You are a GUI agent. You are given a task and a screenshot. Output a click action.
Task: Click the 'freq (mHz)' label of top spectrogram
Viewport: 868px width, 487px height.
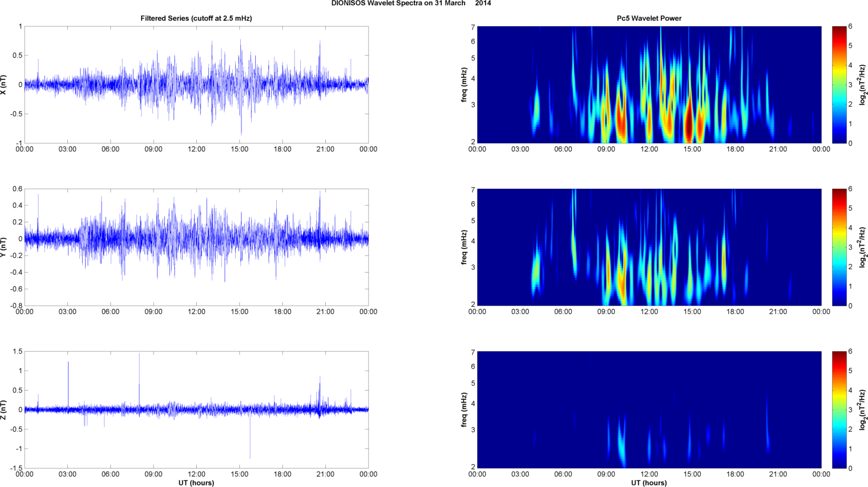coord(464,84)
